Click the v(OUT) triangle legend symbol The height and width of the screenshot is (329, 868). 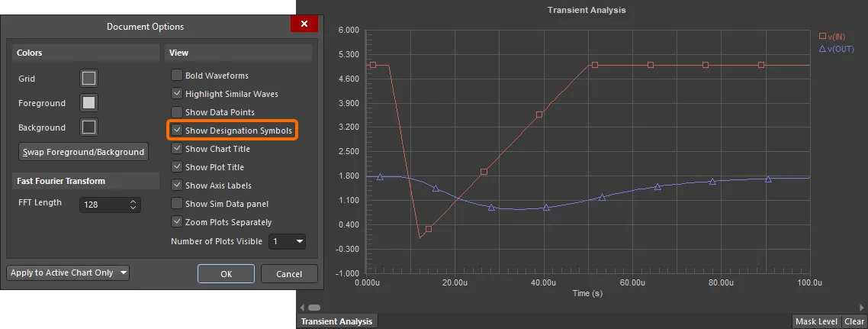pyautogui.click(x=822, y=49)
